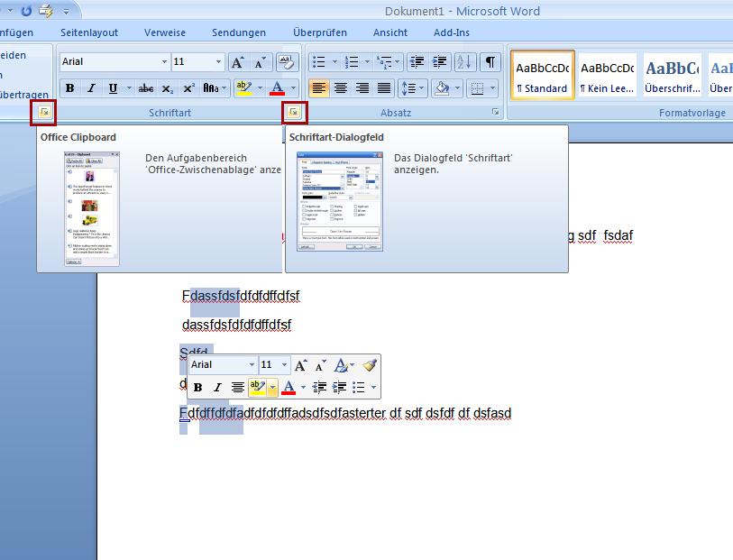The height and width of the screenshot is (560, 733).
Task: Apply bullet list from the ribbon
Action: pyautogui.click(x=319, y=61)
